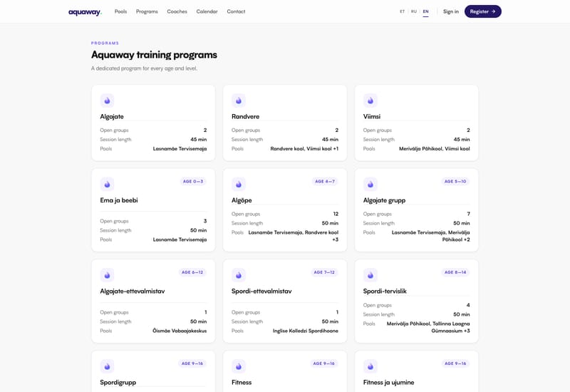Click the drop icon on Ema ja beebi card
Image resolution: width=570 pixels, height=392 pixels.
(108, 185)
